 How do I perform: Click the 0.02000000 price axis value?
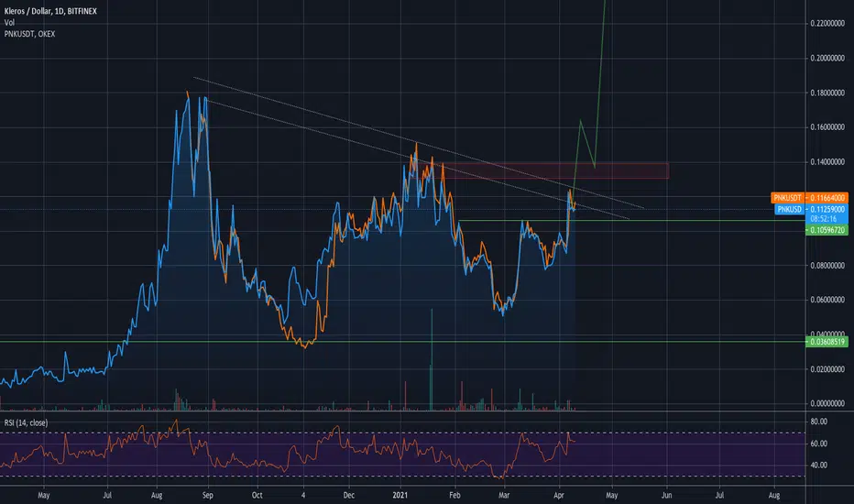827,369
